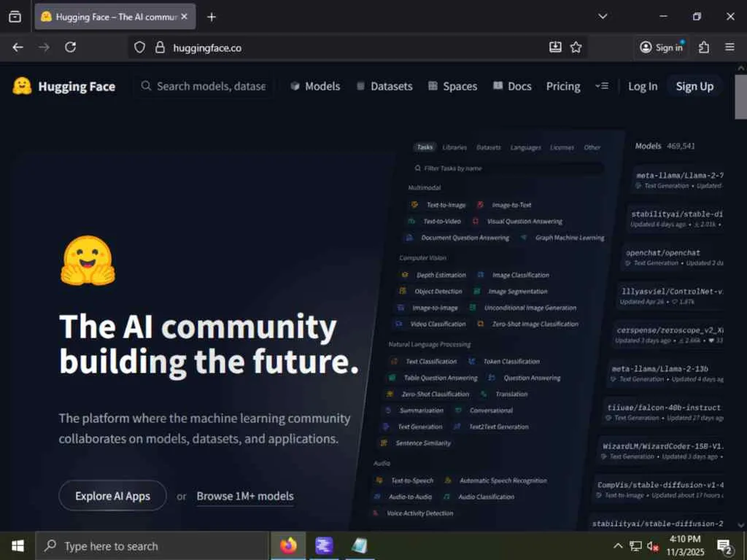747x560 pixels.
Task: Click the browser Back arrow
Action: pyautogui.click(x=18, y=47)
